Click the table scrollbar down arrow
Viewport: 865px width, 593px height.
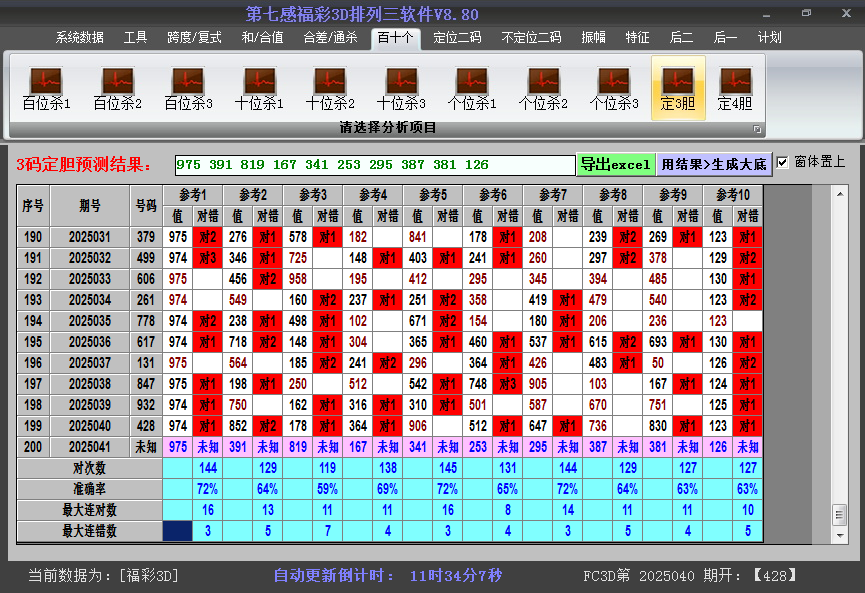(840, 535)
